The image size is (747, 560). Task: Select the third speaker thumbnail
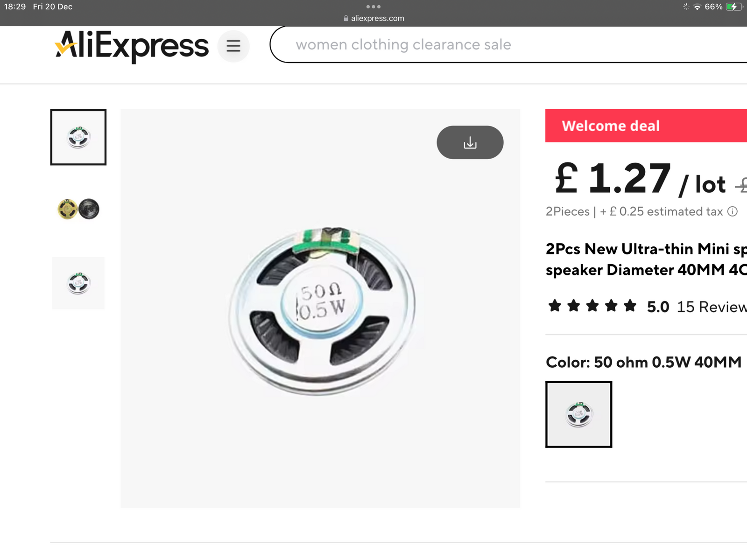[78, 283]
